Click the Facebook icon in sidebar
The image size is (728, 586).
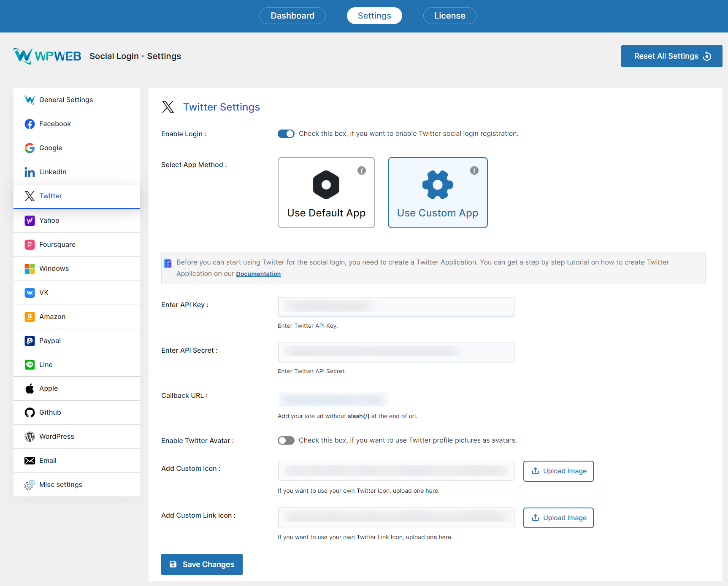click(30, 124)
